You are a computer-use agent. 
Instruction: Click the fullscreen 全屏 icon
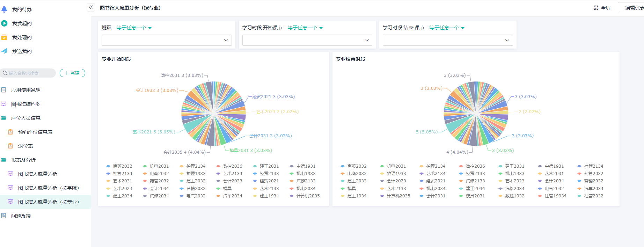tap(596, 8)
